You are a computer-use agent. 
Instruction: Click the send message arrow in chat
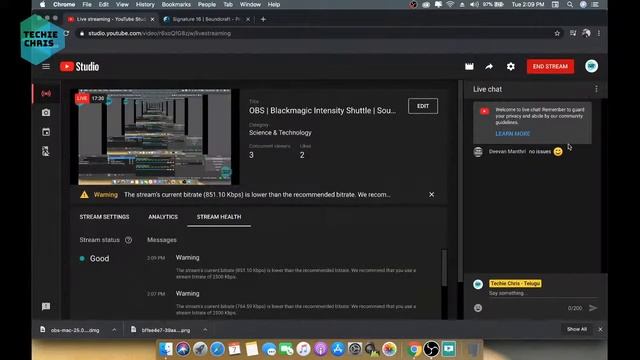tap(593, 308)
